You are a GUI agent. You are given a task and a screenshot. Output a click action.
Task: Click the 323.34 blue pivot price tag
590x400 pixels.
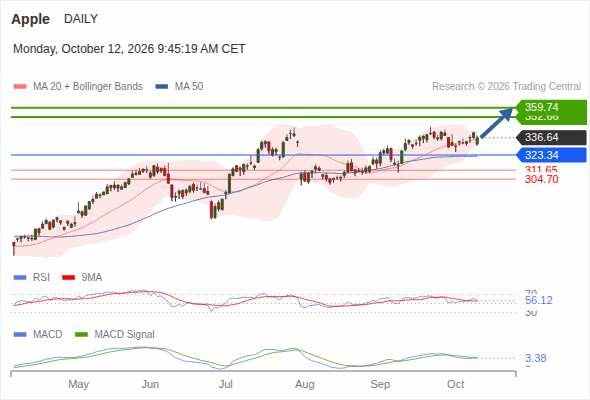(551, 155)
